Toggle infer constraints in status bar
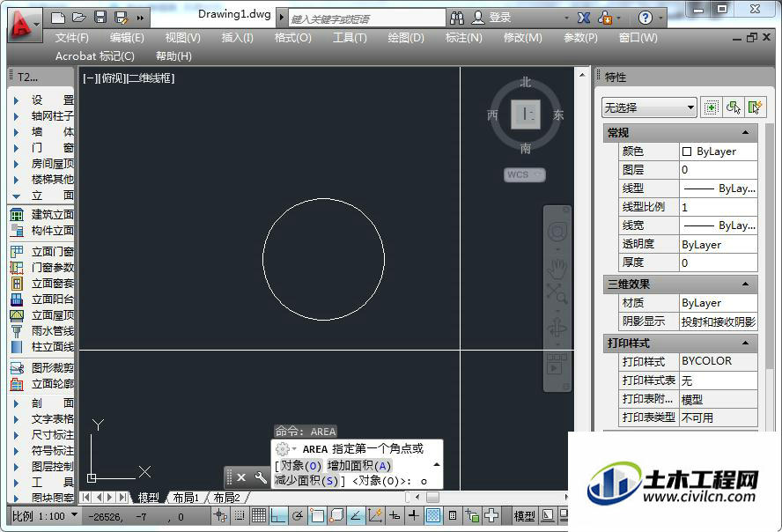Viewport: 782px width, 532px height. [220, 515]
